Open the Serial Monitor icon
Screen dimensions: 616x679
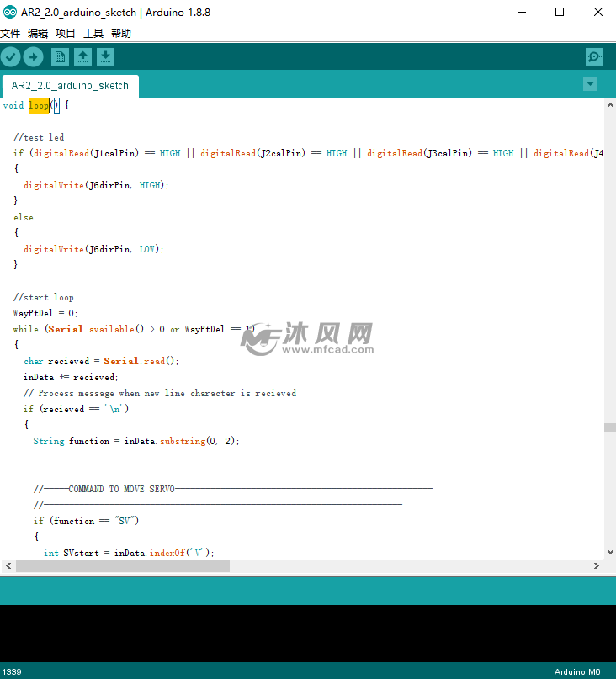(x=594, y=56)
